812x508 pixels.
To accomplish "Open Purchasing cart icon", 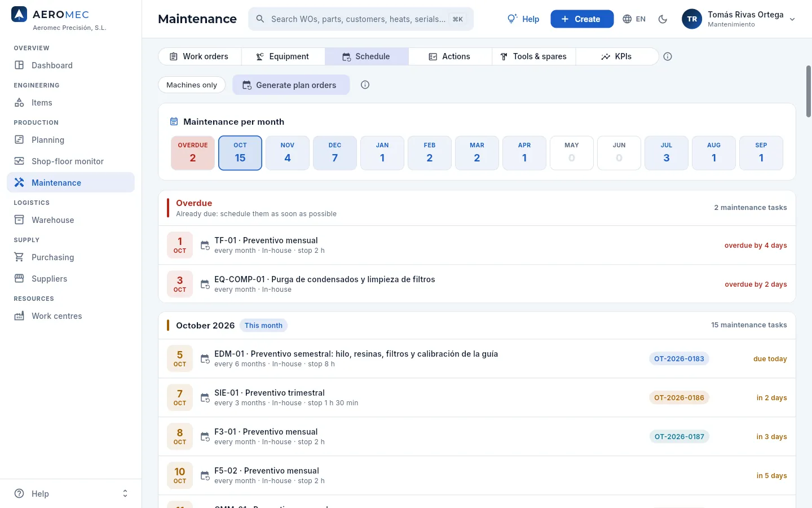I will point(19,257).
